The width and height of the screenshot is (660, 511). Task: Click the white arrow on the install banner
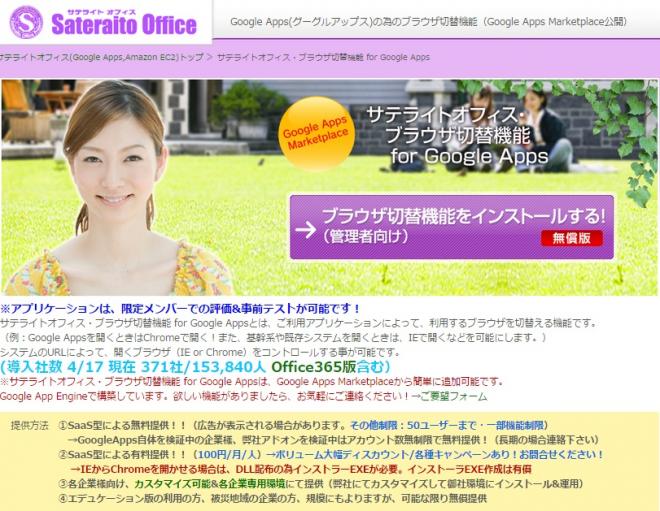pyautogui.click(x=306, y=229)
